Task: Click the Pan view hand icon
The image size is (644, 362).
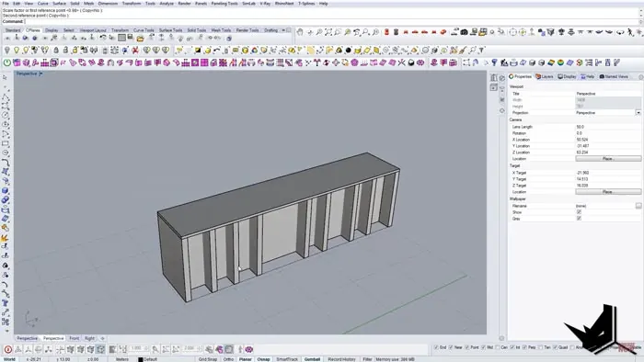Action: [x=300, y=32]
